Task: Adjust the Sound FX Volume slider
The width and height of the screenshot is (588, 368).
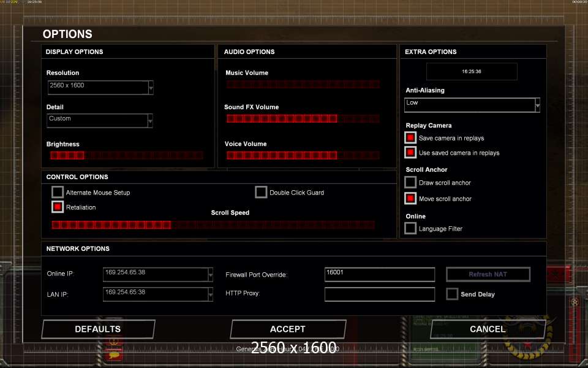Action: click(x=303, y=118)
